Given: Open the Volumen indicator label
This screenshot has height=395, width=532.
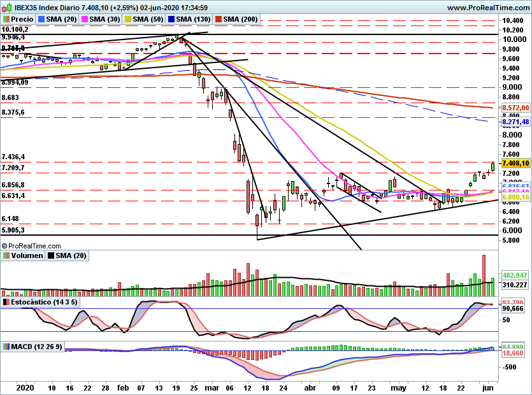Looking at the screenshot, I should click(27, 255).
